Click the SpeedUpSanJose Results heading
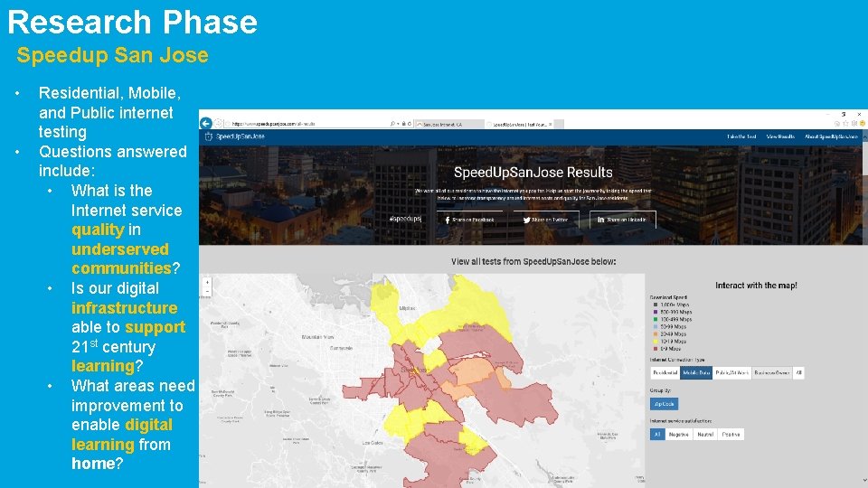The image size is (868, 488). 533,173
